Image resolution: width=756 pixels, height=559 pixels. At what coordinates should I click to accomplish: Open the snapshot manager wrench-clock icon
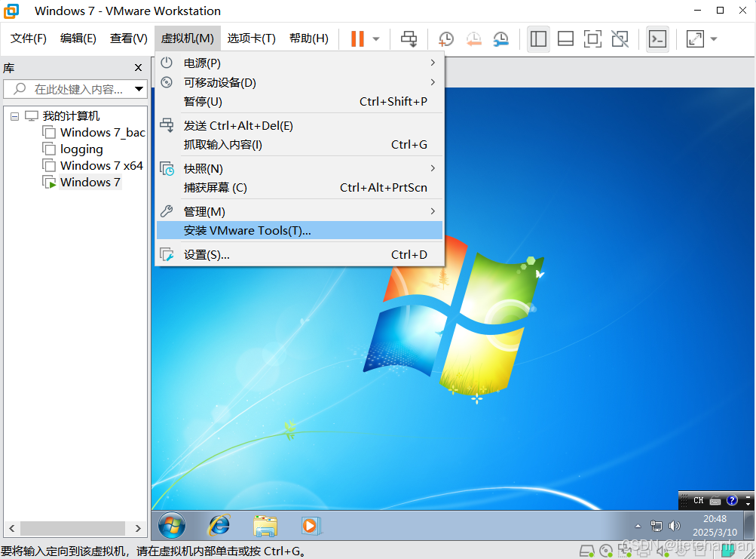tap(501, 38)
